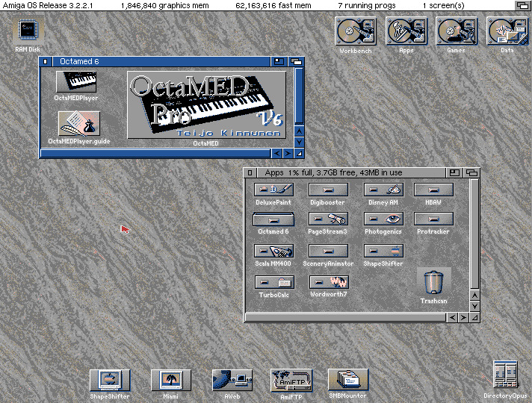Select the Workbench disk icon
Viewport: 532px width, 403px height.
(355, 31)
